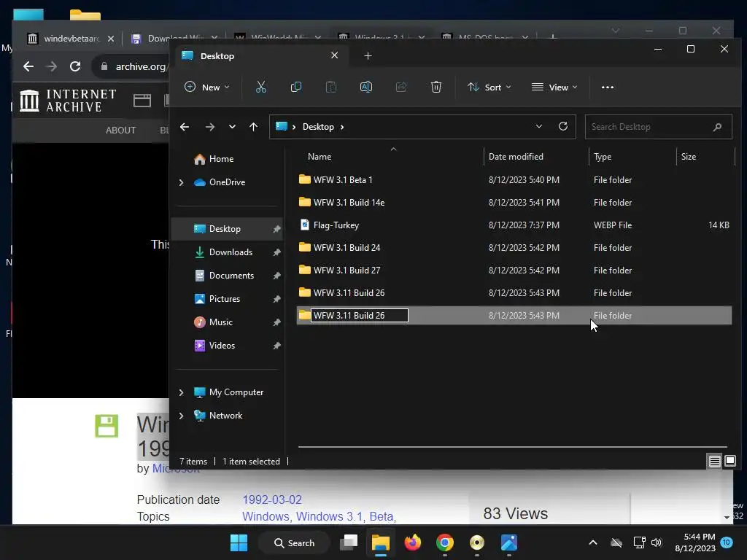Open the See more ellipsis menu
The image size is (747, 560).
(608, 87)
